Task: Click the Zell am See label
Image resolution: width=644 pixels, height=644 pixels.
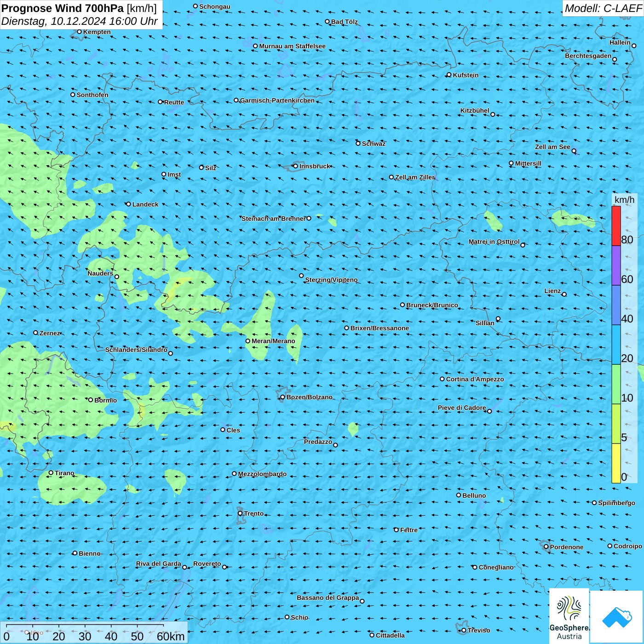Action: point(552,147)
